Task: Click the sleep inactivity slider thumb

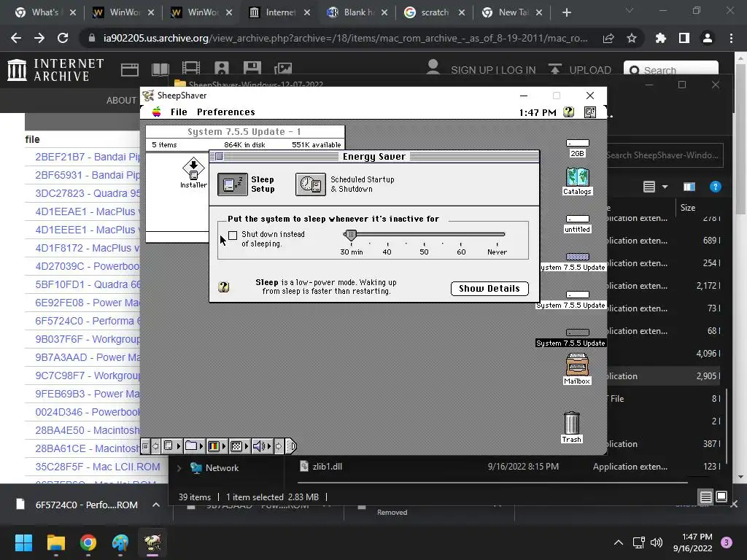Action: (351, 234)
